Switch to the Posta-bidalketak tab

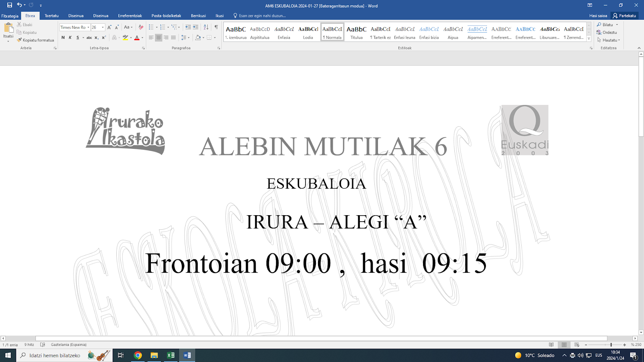point(166,16)
